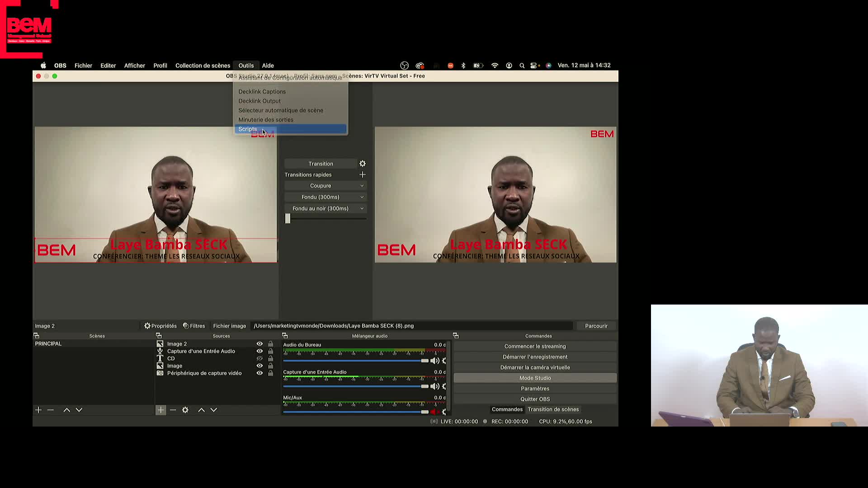Hide the Image 2 source eye icon
868x488 pixels.
pos(259,344)
